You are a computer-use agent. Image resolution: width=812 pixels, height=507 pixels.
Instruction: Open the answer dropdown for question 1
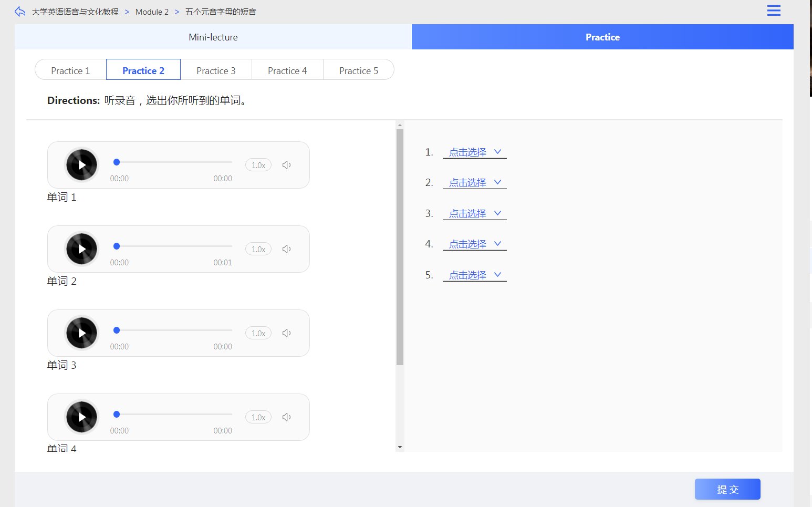(x=474, y=152)
